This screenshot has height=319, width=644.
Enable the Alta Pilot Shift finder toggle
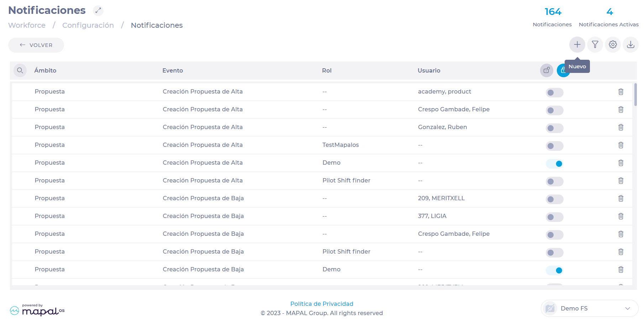pyautogui.click(x=555, y=181)
